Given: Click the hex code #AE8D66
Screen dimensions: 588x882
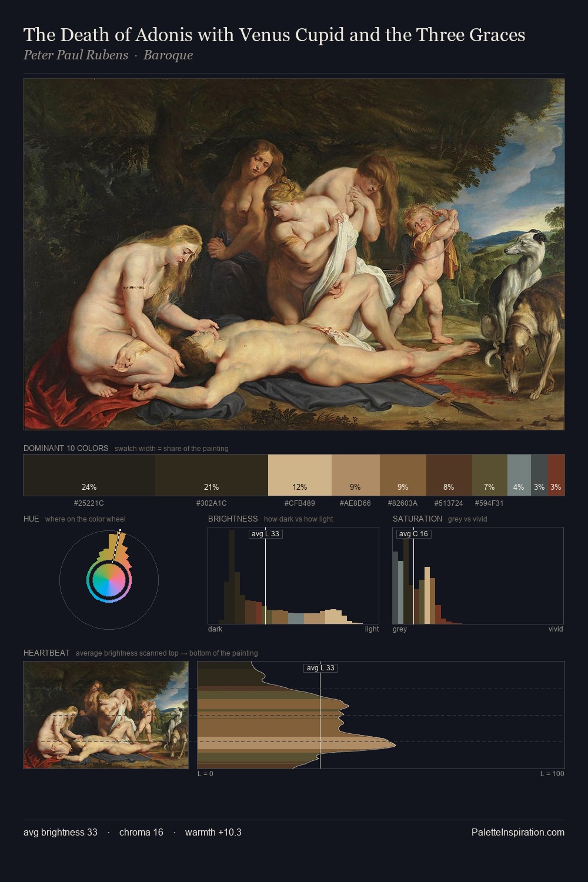Looking at the screenshot, I should tap(355, 503).
